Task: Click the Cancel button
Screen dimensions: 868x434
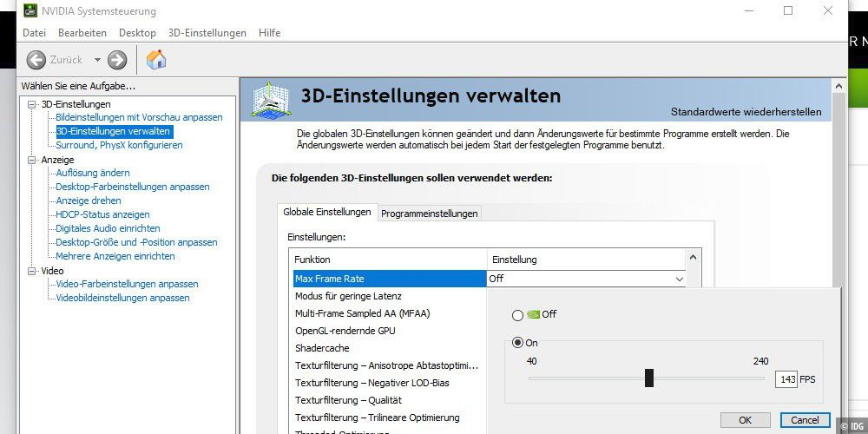Action: (805, 420)
